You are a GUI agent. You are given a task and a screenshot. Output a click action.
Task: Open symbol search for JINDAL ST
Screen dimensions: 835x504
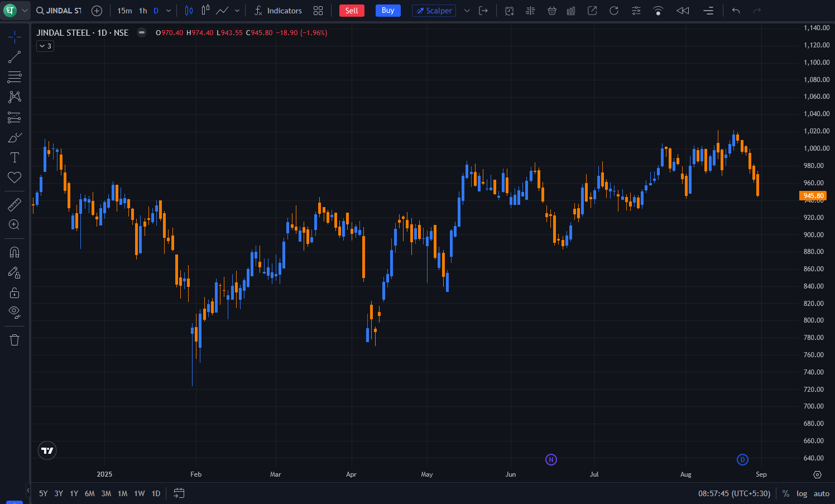pos(59,11)
